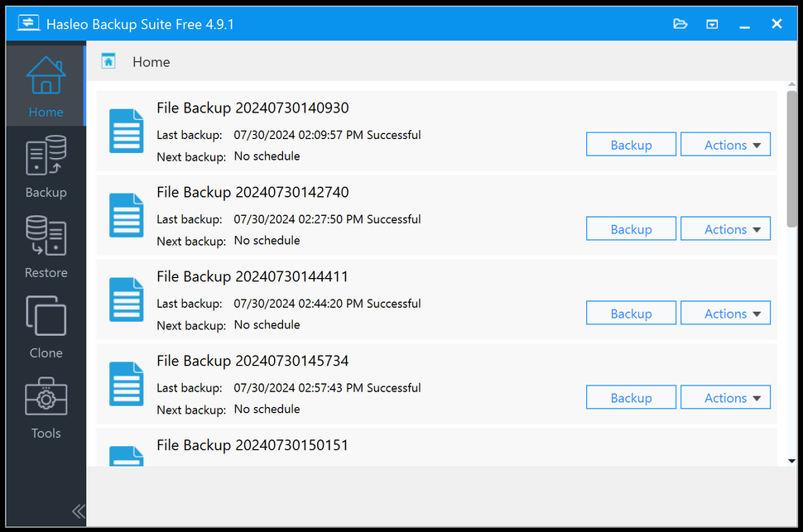
Task: Click the document icon for File Backup 20240730140930
Action: point(126,130)
